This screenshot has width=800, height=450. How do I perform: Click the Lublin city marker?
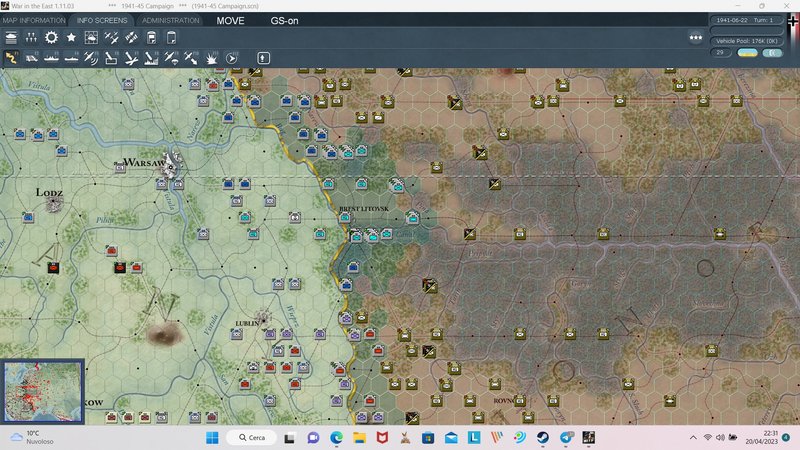263,318
